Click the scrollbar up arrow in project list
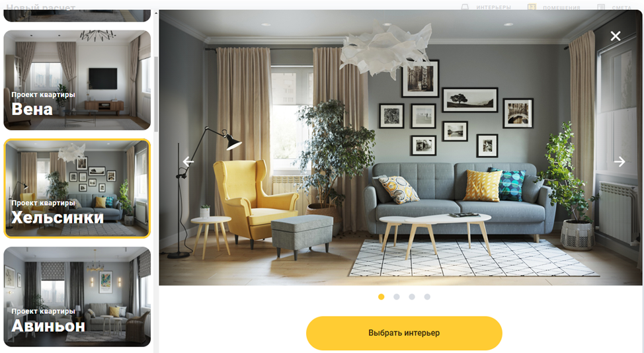Screen dimensions: 644x353 156,13
